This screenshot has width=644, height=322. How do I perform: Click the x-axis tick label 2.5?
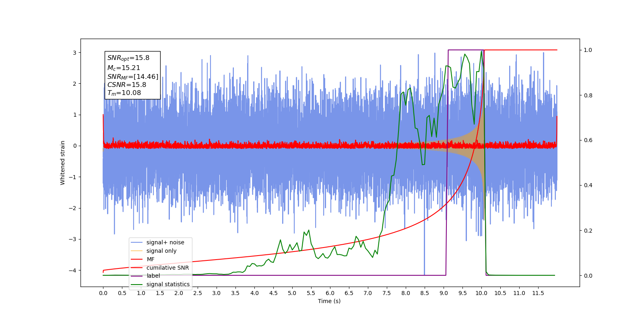[x=198, y=293]
